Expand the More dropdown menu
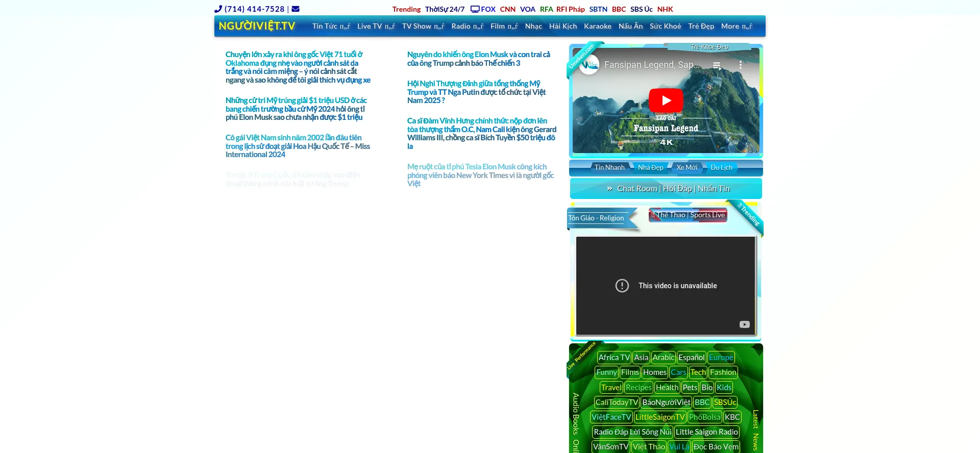 [x=736, y=26]
